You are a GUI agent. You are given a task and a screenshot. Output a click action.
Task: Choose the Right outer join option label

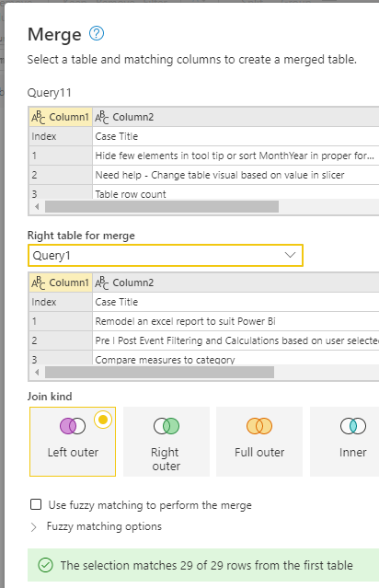(x=167, y=459)
